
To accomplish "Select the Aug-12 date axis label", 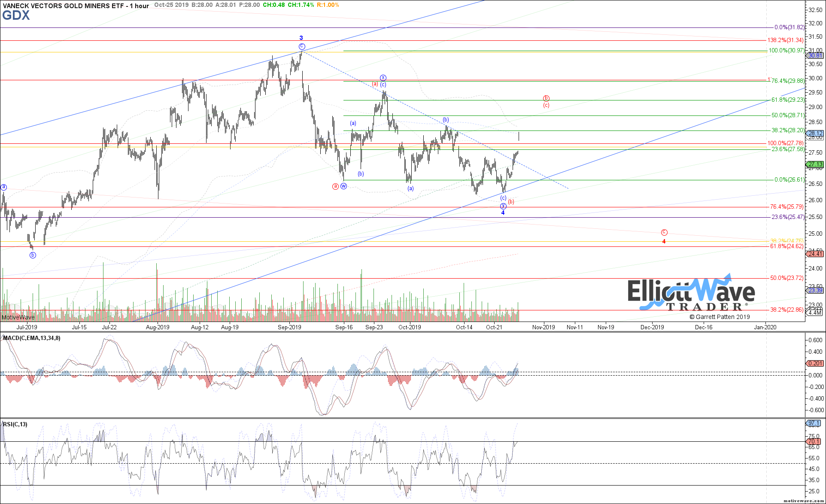I will 200,327.
